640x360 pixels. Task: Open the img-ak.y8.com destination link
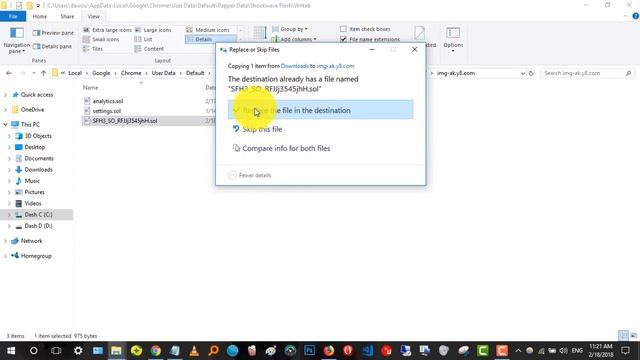point(335,66)
